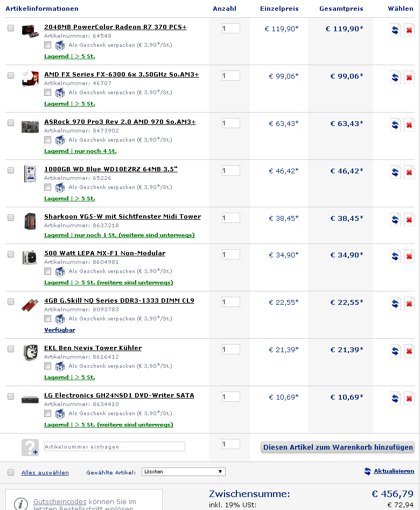The width and height of the screenshot is (420, 510).
Task: Click the gift icon under Radeon R7 370
Action: [60, 46]
